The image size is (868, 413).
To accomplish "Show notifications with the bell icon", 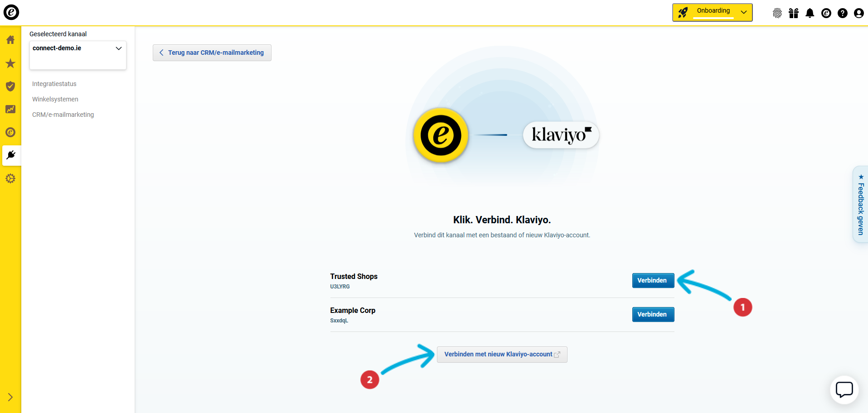I will coord(810,13).
